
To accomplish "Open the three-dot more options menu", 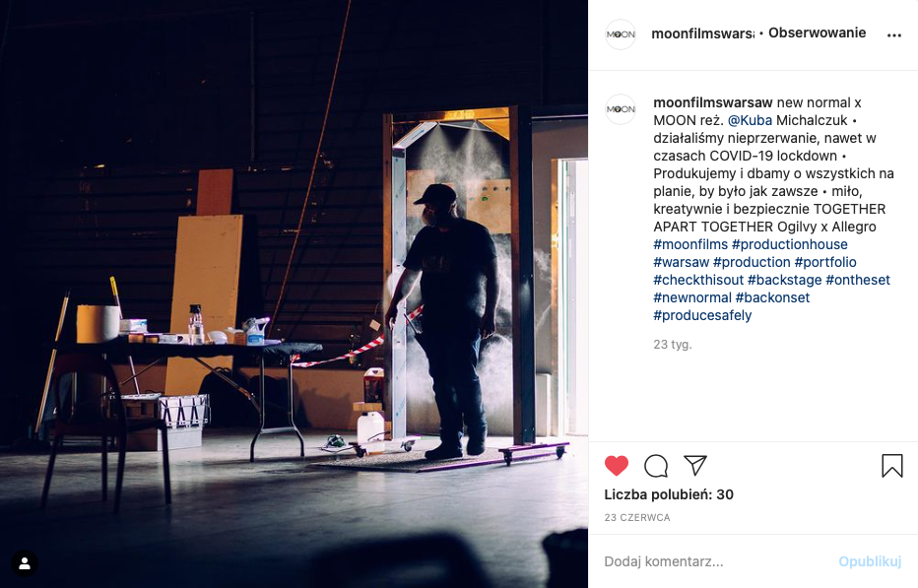I will point(894,35).
